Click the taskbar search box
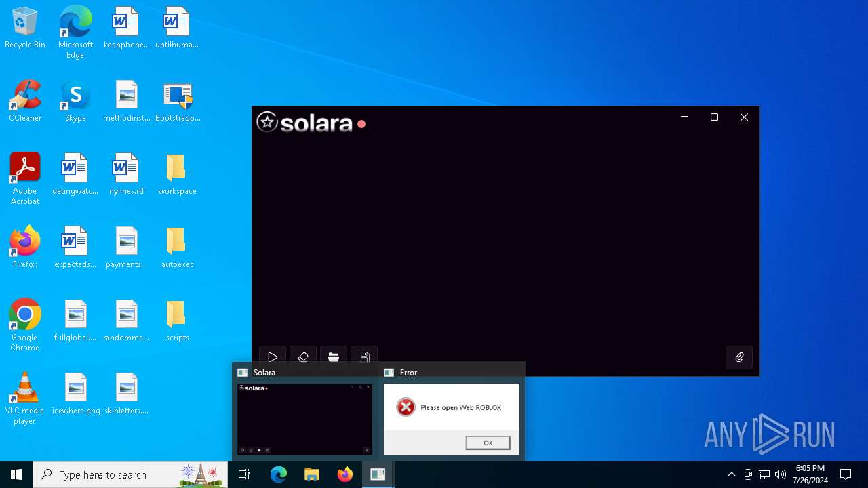This screenshot has height=488, width=868. (x=130, y=474)
